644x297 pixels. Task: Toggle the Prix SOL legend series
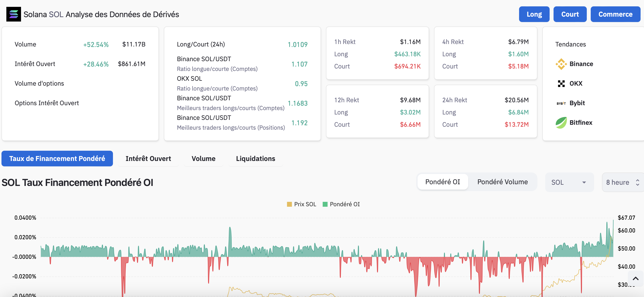click(301, 204)
